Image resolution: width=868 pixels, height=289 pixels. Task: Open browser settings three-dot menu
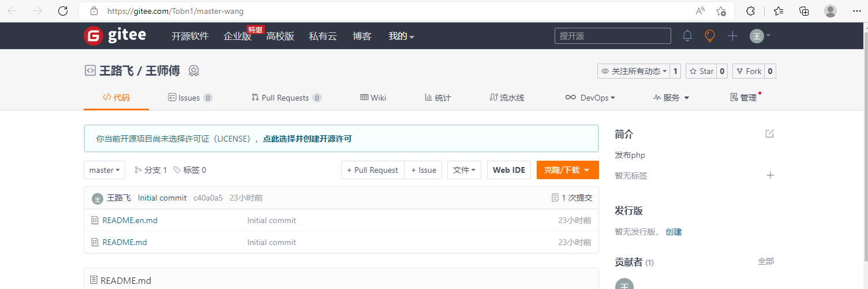tap(856, 11)
